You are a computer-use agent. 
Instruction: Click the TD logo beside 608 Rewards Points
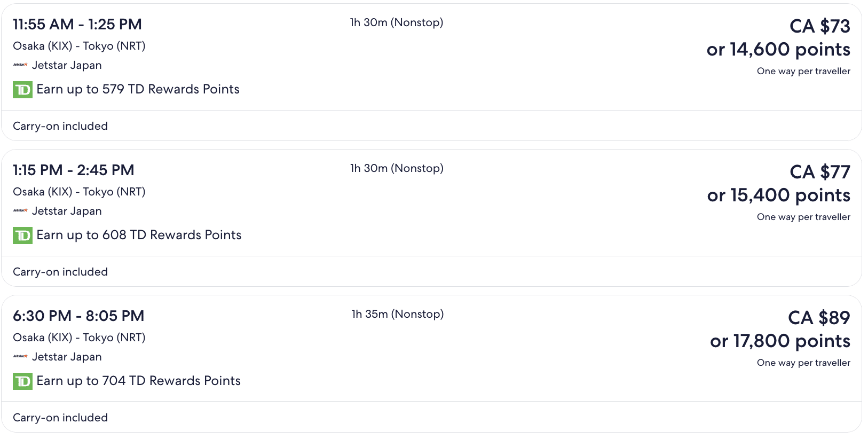point(22,236)
